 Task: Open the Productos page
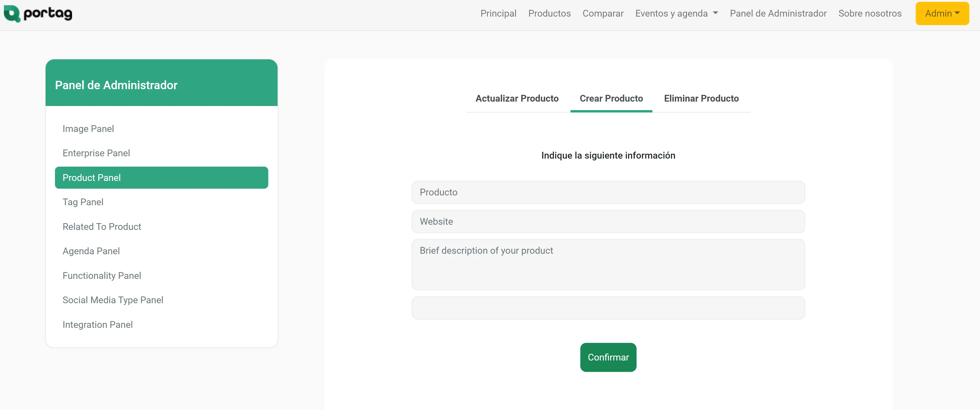pos(549,13)
